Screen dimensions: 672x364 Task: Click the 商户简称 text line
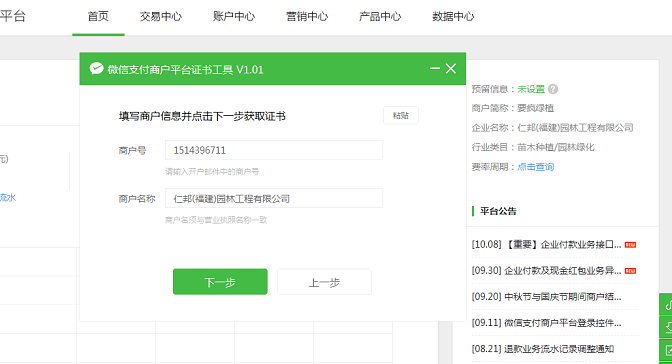[513, 108]
